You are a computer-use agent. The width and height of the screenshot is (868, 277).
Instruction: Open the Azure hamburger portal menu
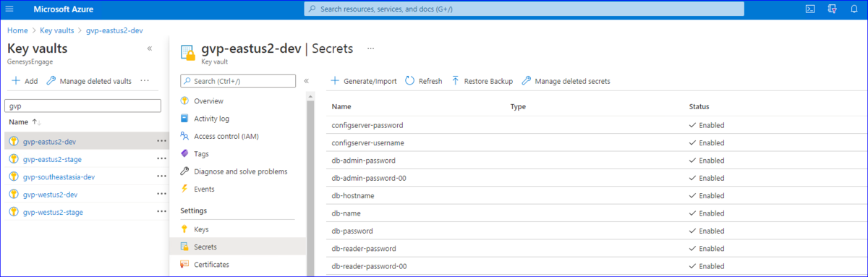10,9
